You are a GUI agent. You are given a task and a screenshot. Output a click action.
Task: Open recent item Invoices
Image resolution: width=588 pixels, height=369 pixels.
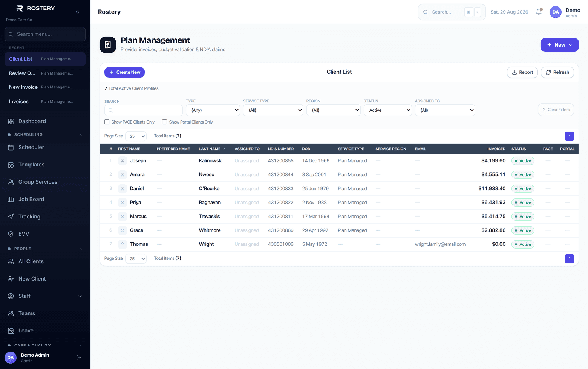(45, 102)
